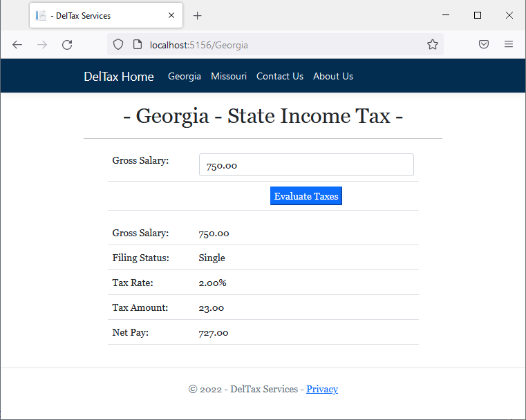Close the DelTax Services tab
The image size is (526, 420).
pyautogui.click(x=171, y=15)
